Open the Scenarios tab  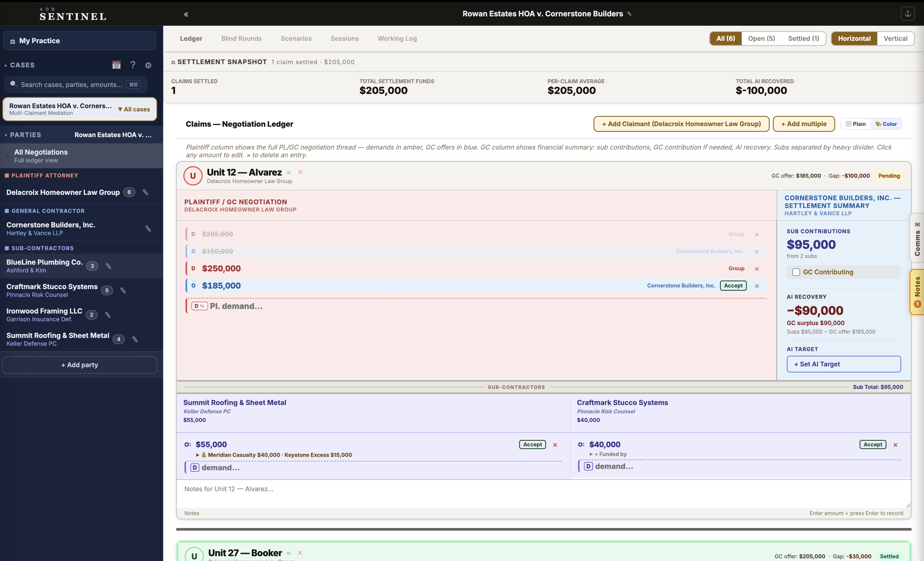point(296,38)
